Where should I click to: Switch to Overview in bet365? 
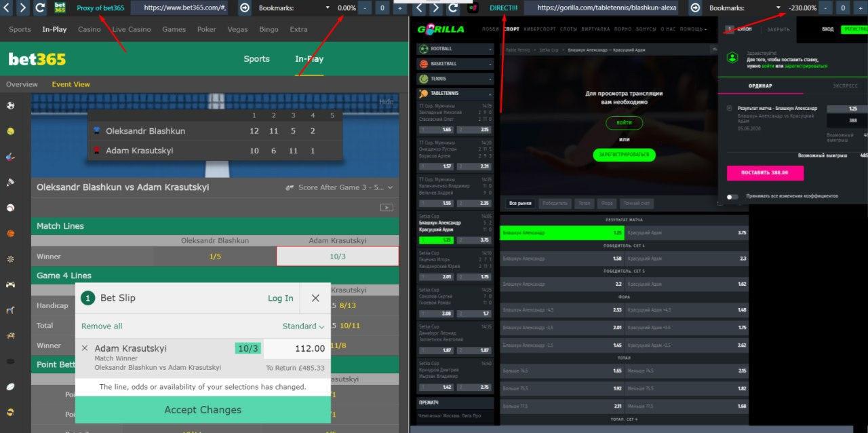(x=22, y=85)
